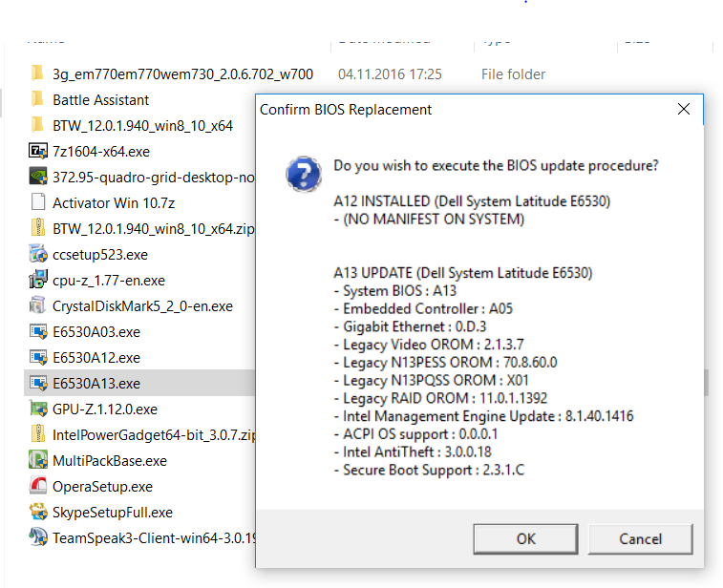Image resolution: width=723 pixels, height=588 pixels.
Task: Click the Battle Assistant folder icon
Action: (x=38, y=99)
